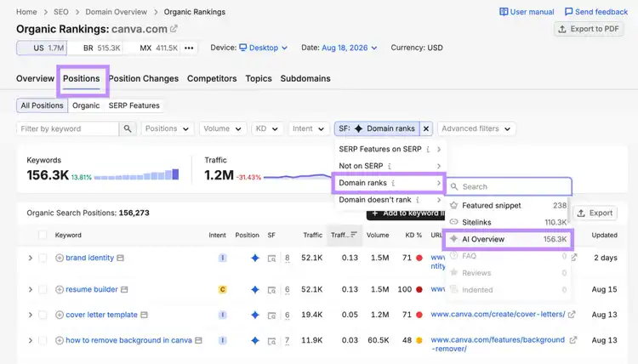Switch to All Positions toggle

(42, 105)
